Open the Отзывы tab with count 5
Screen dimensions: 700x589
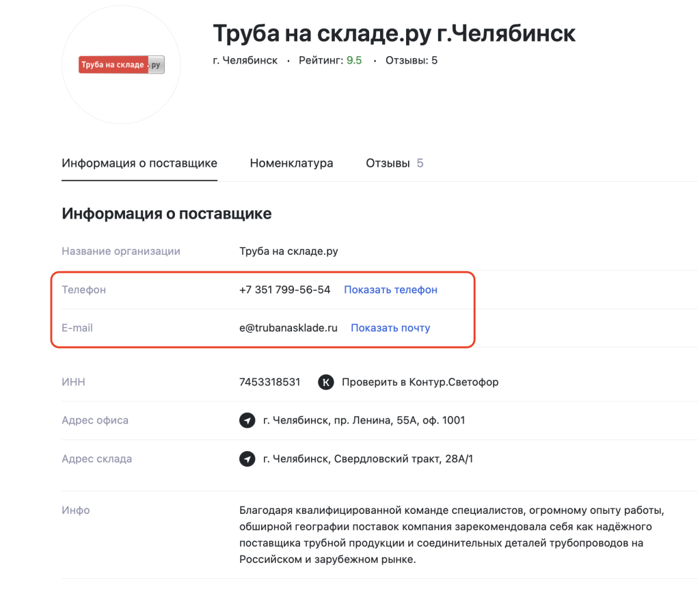tap(394, 163)
